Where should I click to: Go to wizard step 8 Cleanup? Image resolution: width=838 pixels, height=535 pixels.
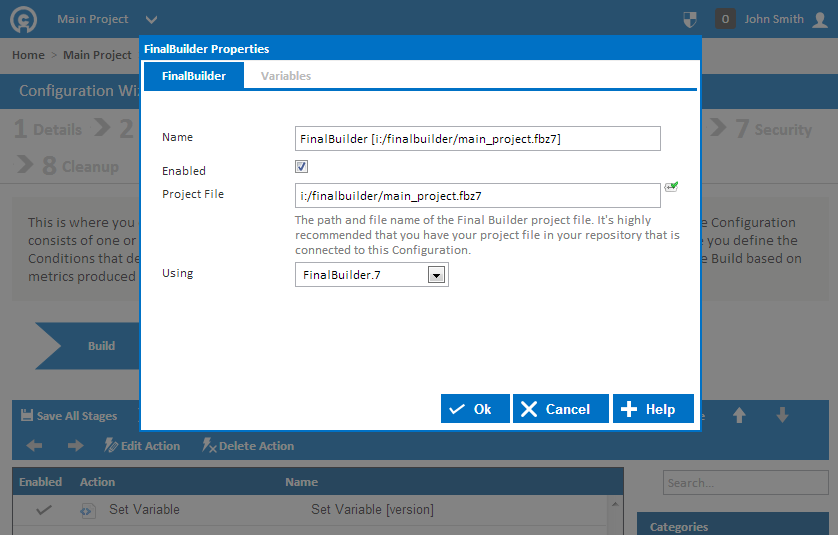click(x=80, y=166)
